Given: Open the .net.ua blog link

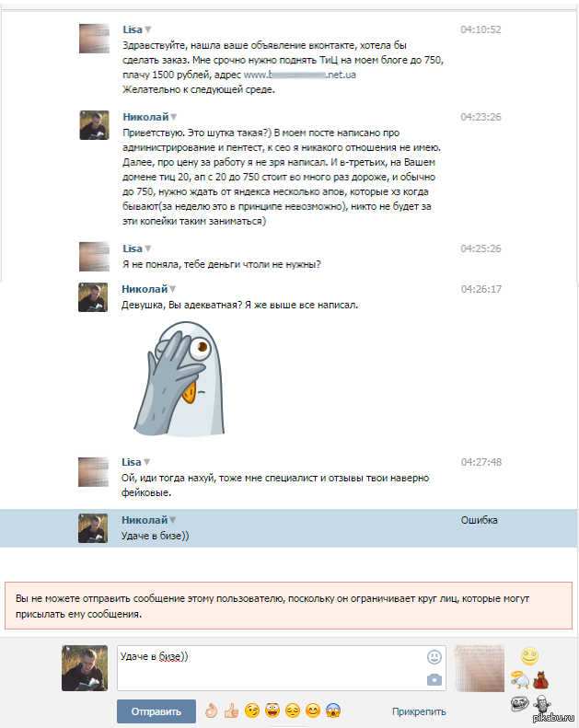Looking at the screenshot, I should click(x=300, y=75).
